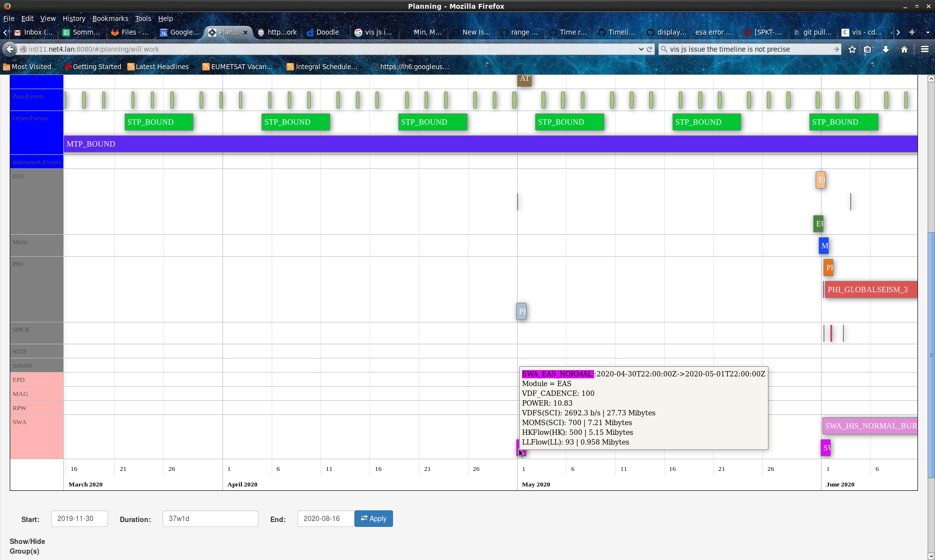935x560 pixels.
Task: Click the browser back arrow button
Action: coord(10,49)
